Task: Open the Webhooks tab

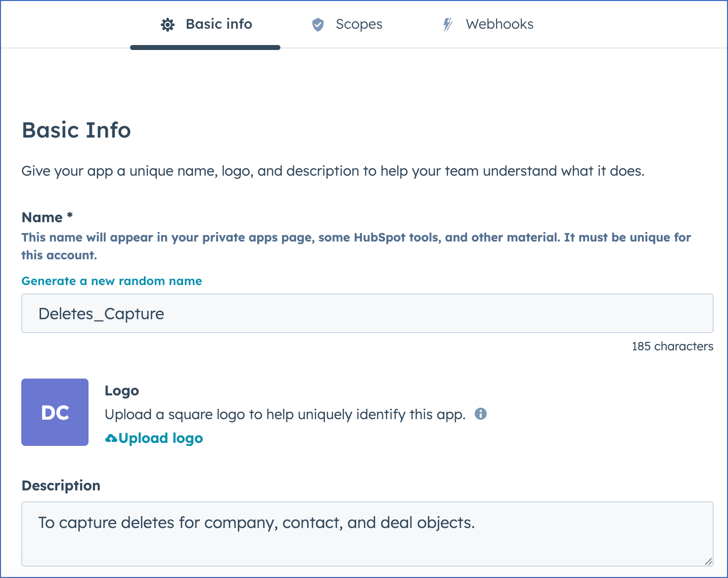Action: pos(500,24)
